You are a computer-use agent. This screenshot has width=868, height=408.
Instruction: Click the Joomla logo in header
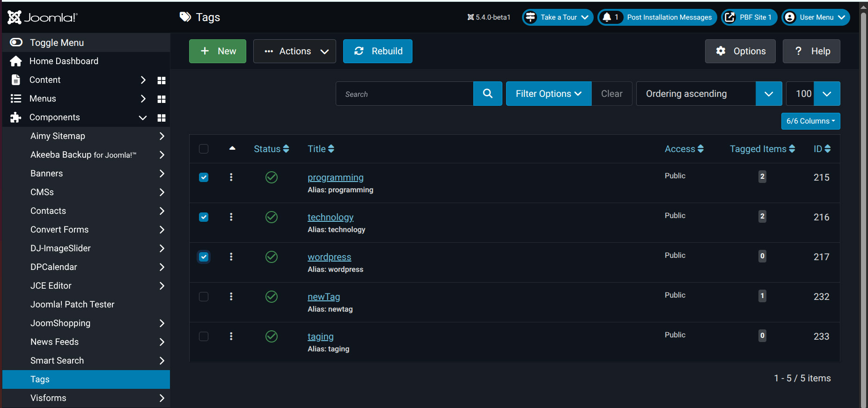43,17
